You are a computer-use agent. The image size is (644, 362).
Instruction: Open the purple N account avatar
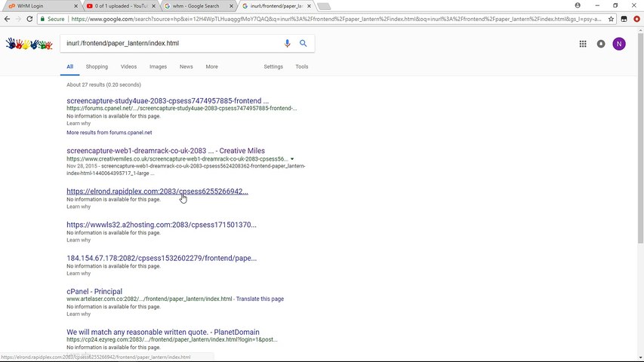[619, 44]
